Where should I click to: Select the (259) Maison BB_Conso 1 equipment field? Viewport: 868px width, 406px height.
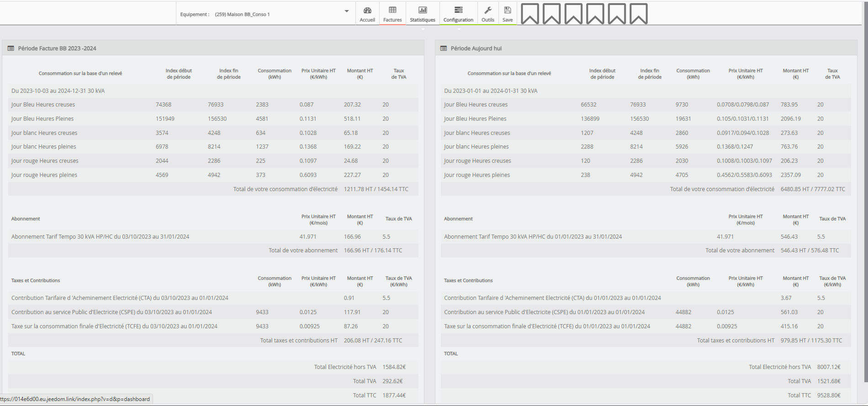pos(265,14)
